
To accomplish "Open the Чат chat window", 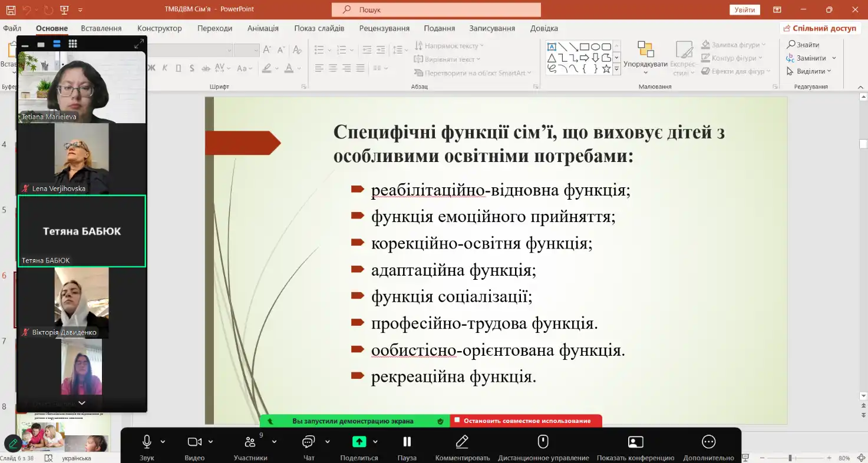I will click(x=308, y=442).
